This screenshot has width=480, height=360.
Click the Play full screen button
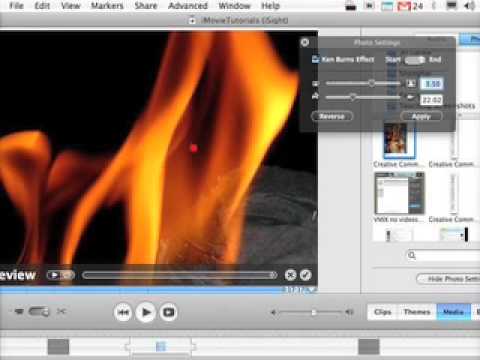coord(168,312)
